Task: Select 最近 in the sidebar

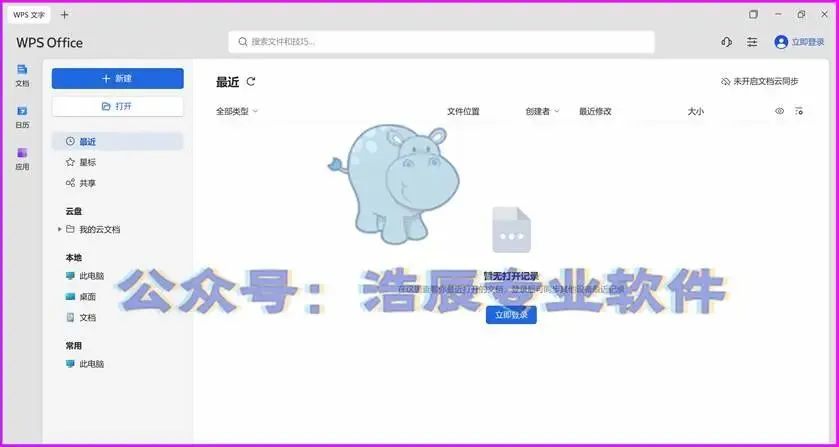Action: click(x=118, y=142)
